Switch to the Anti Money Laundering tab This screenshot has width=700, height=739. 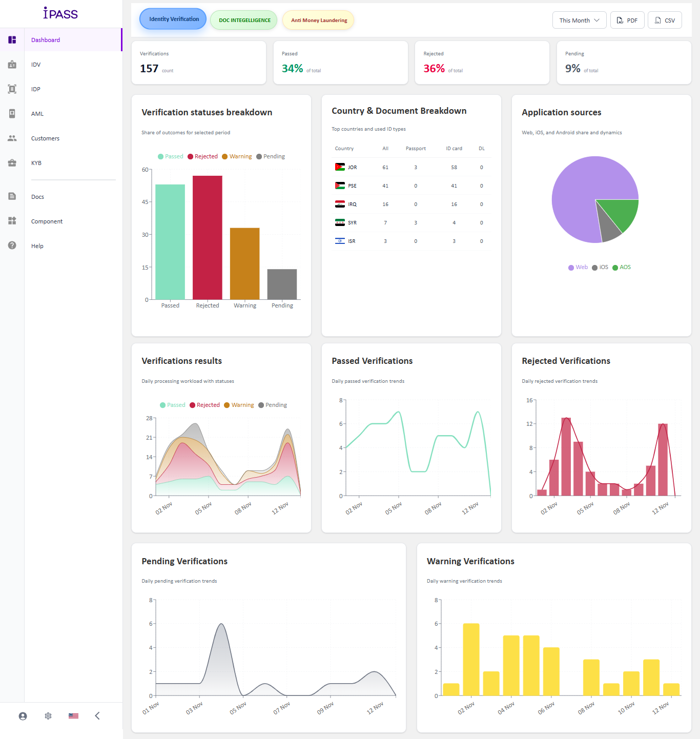318,20
